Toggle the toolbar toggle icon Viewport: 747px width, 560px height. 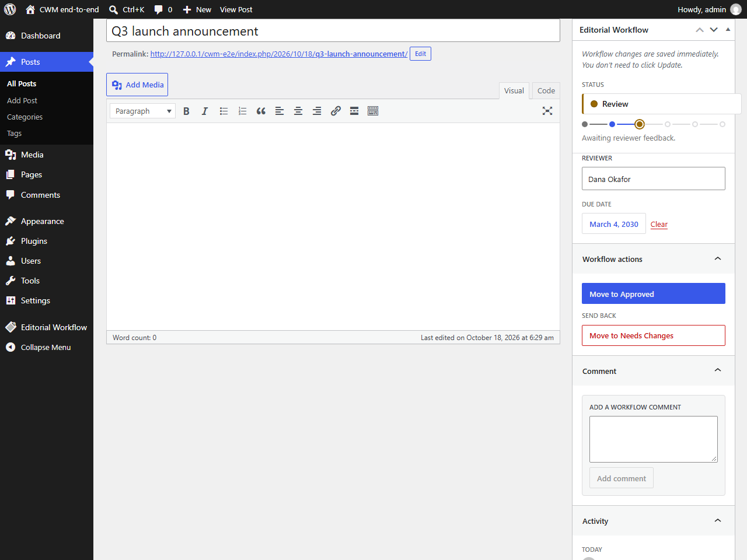pyautogui.click(x=373, y=111)
